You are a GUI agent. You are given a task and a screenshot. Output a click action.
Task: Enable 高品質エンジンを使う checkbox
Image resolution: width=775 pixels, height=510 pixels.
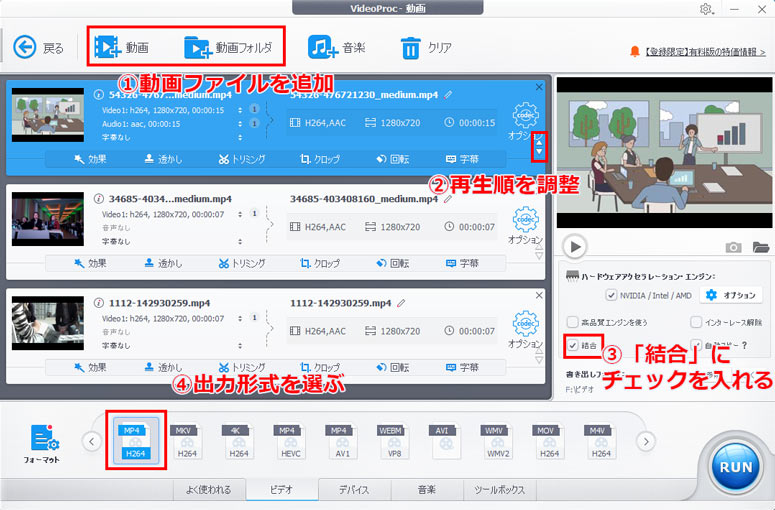(x=572, y=322)
